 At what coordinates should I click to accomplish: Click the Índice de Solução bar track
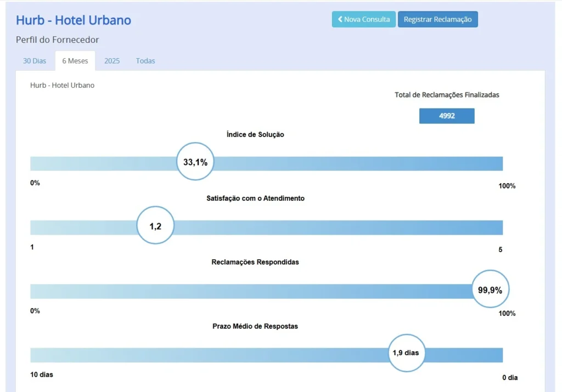click(x=267, y=163)
